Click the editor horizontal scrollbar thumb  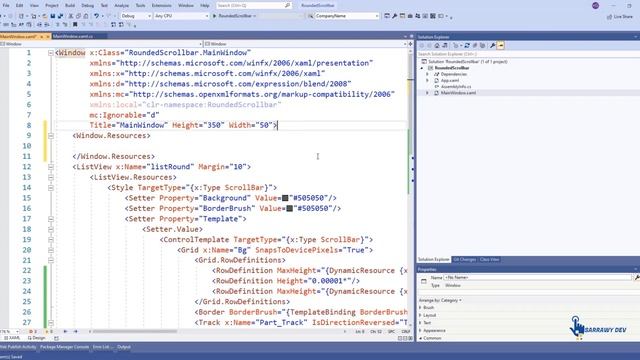click(135, 331)
